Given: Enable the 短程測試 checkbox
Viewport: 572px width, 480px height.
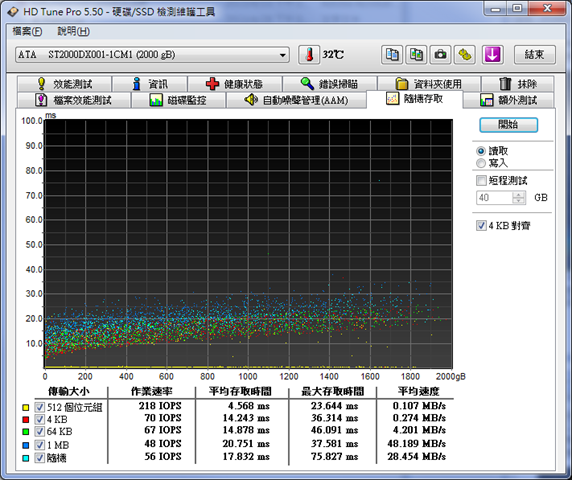Looking at the screenshot, I should [x=481, y=180].
